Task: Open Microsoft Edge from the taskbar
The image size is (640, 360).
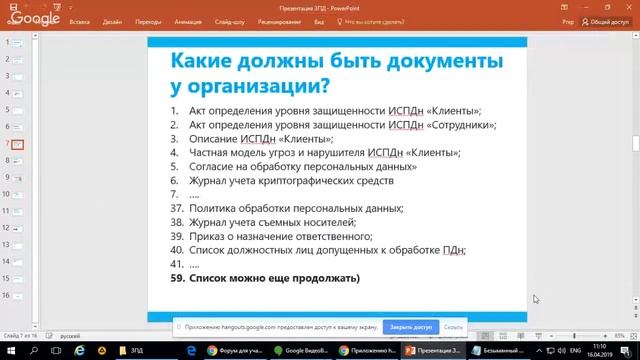Action: tap(191, 351)
